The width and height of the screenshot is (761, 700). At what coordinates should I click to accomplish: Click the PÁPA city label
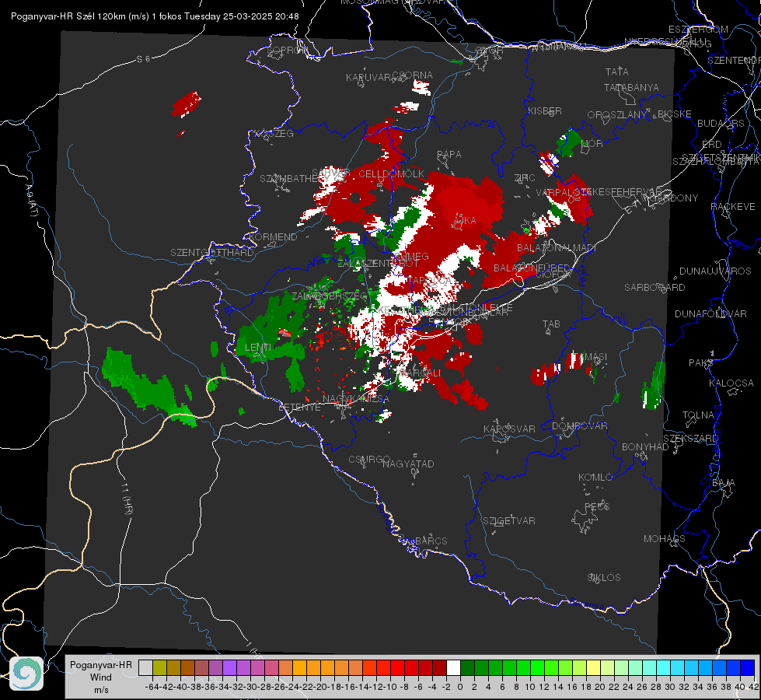(449, 155)
